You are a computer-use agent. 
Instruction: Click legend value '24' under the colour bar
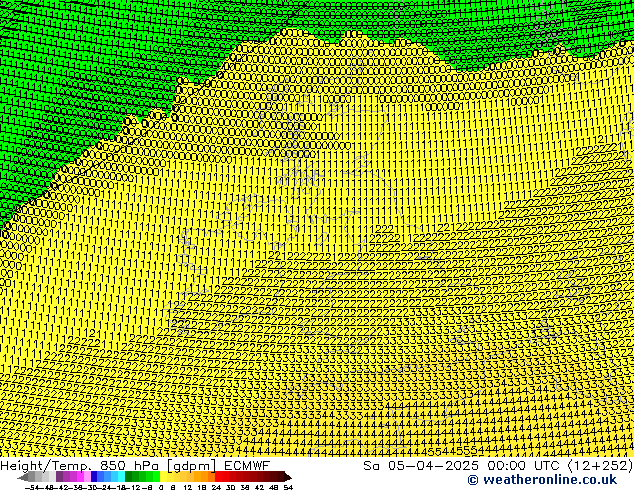coord(216,487)
